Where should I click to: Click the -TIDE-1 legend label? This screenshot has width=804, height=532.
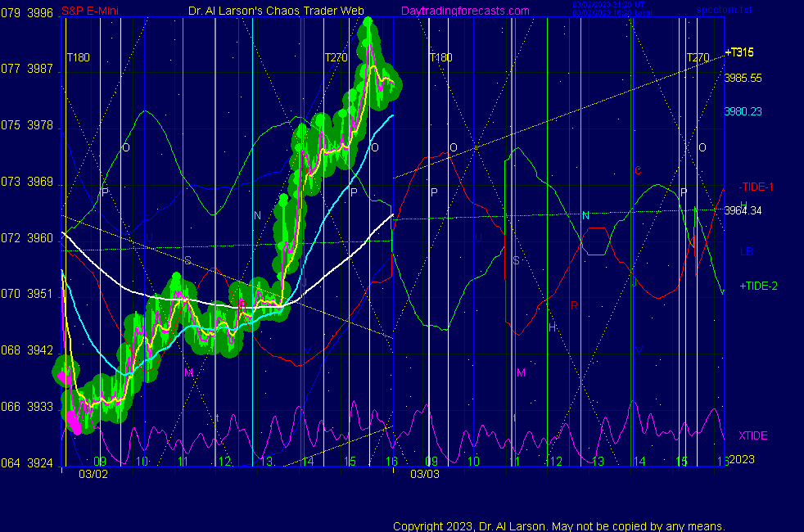coord(756,187)
